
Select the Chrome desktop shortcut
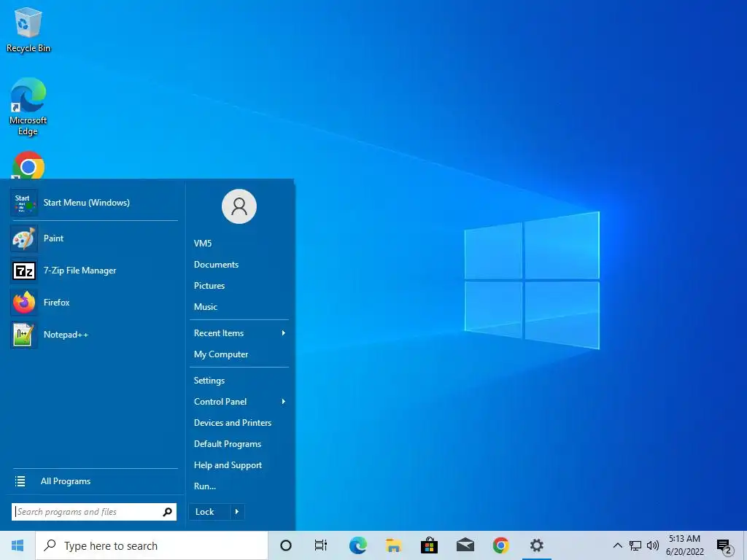[x=28, y=166]
